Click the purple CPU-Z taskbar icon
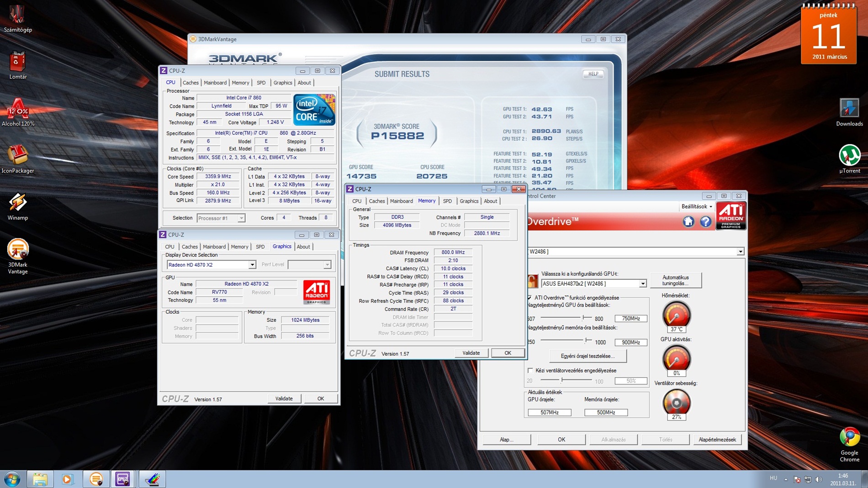The height and width of the screenshot is (488, 868). coord(123,479)
